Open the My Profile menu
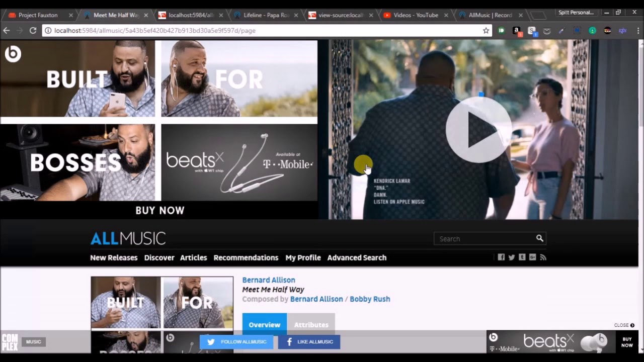644x362 pixels. point(303,257)
